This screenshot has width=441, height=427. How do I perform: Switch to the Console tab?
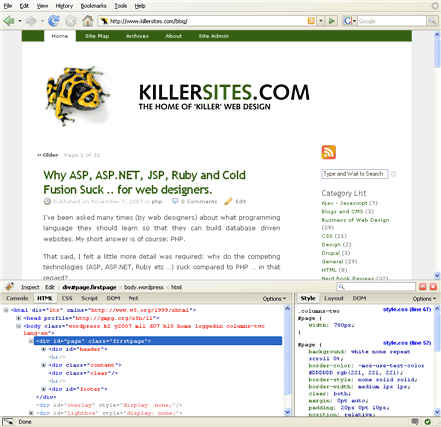(17, 298)
